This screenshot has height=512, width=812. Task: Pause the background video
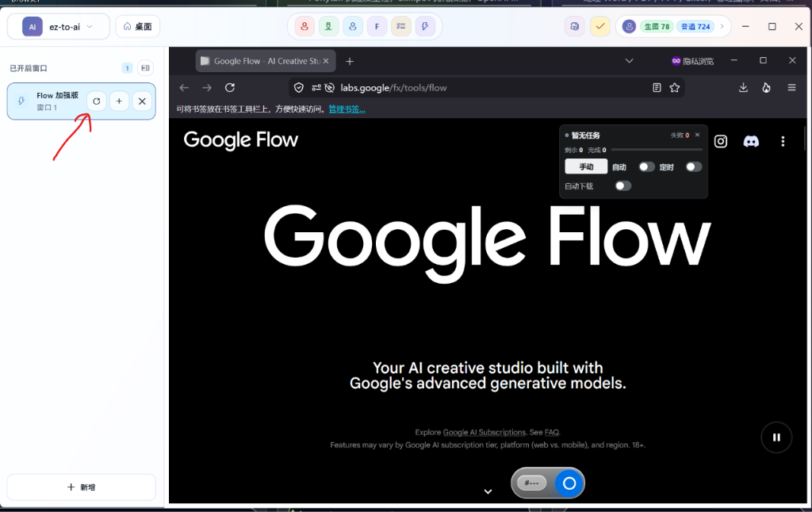pyautogui.click(x=776, y=437)
